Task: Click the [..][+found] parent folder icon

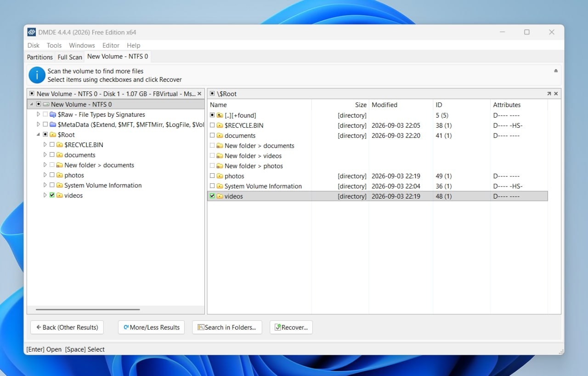Action: pos(220,115)
